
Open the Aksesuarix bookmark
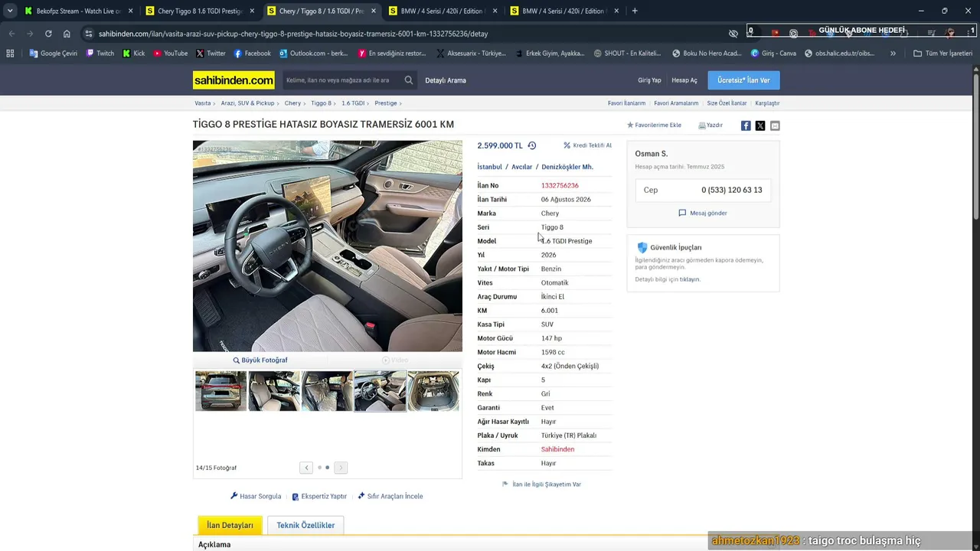(x=471, y=54)
